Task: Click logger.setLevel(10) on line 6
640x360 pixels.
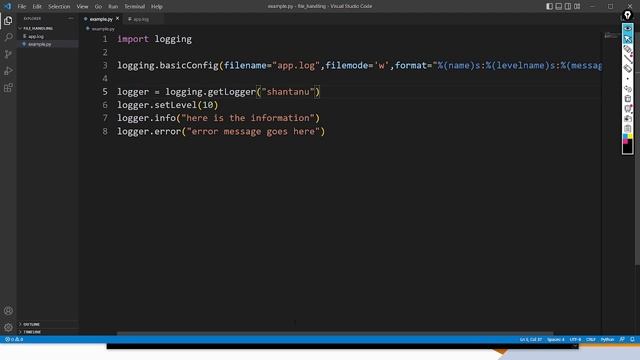Action: coord(168,105)
